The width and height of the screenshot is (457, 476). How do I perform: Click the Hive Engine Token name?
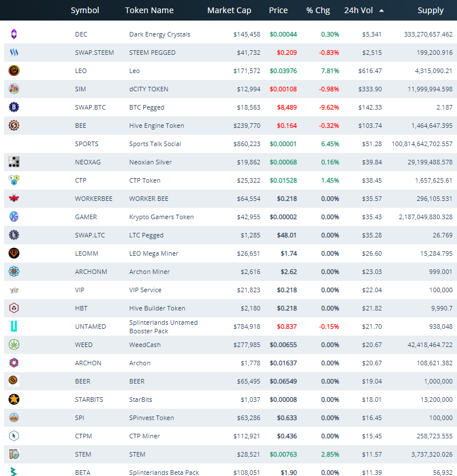(x=156, y=126)
